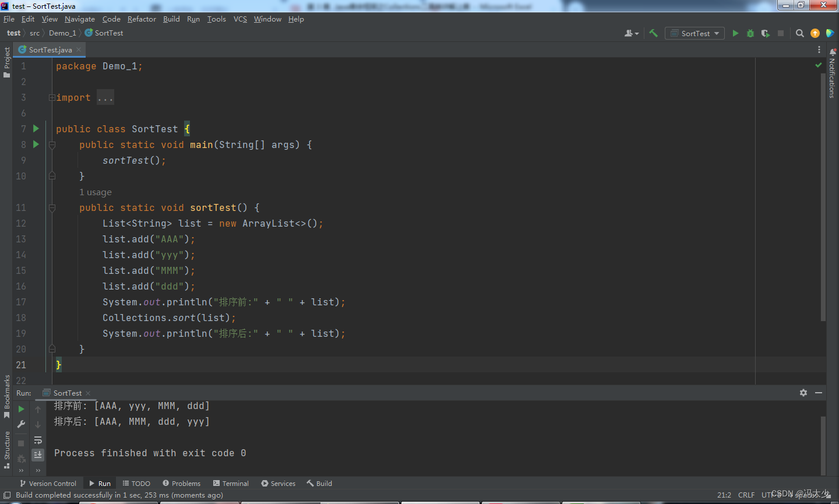Viewport: 839px width, 504px height.
Task: Expand more console actions chevron beside scroll-to-end
Action: [x=38, y=470]
